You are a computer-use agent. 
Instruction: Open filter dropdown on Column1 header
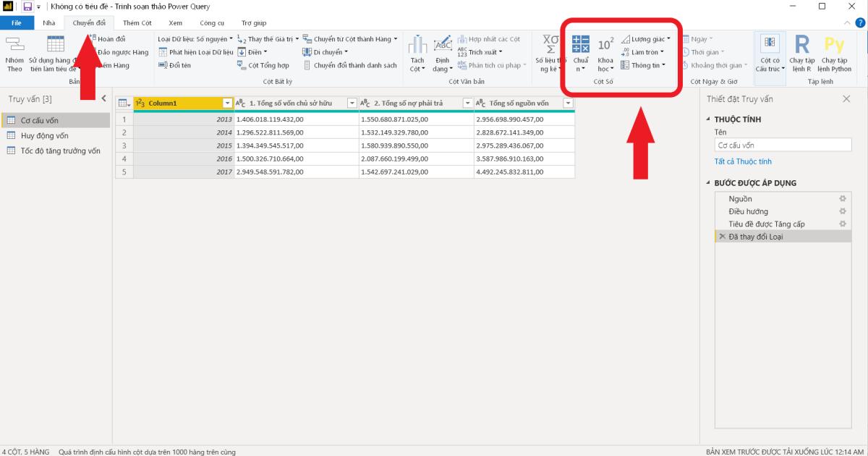click(x=227, y=104)
